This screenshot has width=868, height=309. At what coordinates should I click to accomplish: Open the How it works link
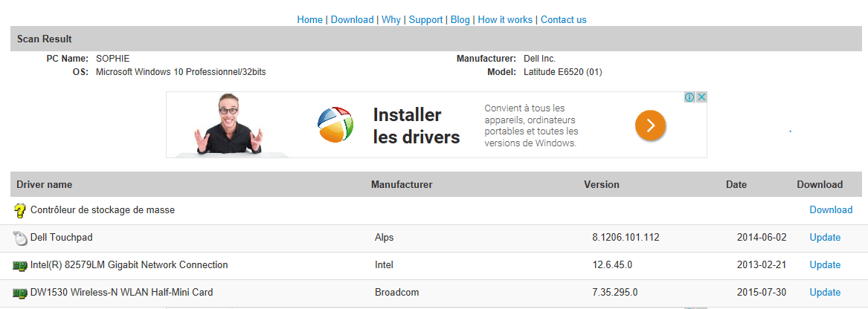505,20
